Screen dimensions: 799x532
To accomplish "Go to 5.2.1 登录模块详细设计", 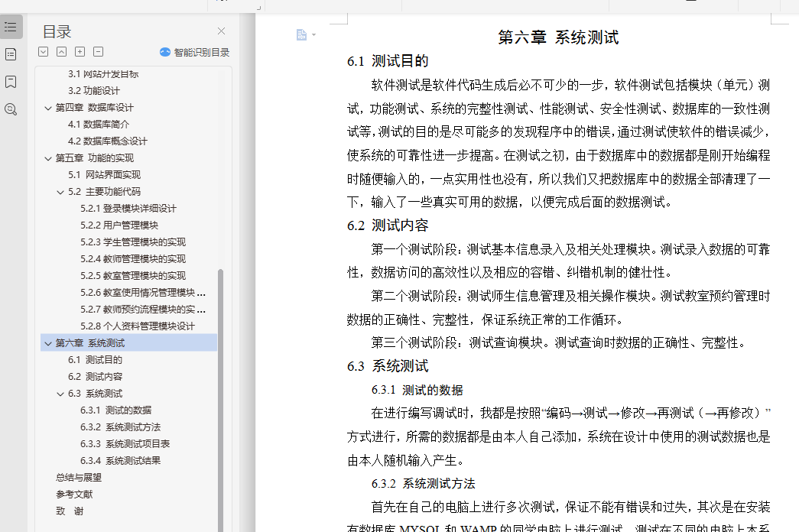I will pyautogui.click(x=128, y=209).
